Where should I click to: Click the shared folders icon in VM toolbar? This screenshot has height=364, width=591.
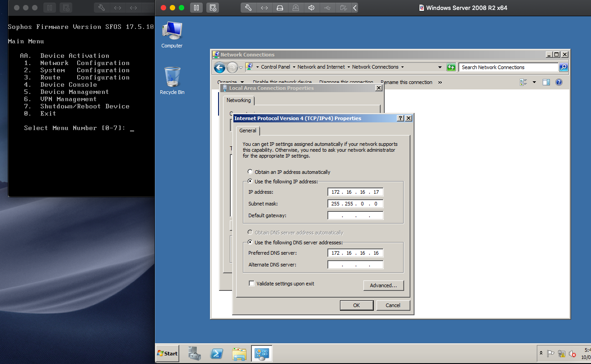coord(343,8)
